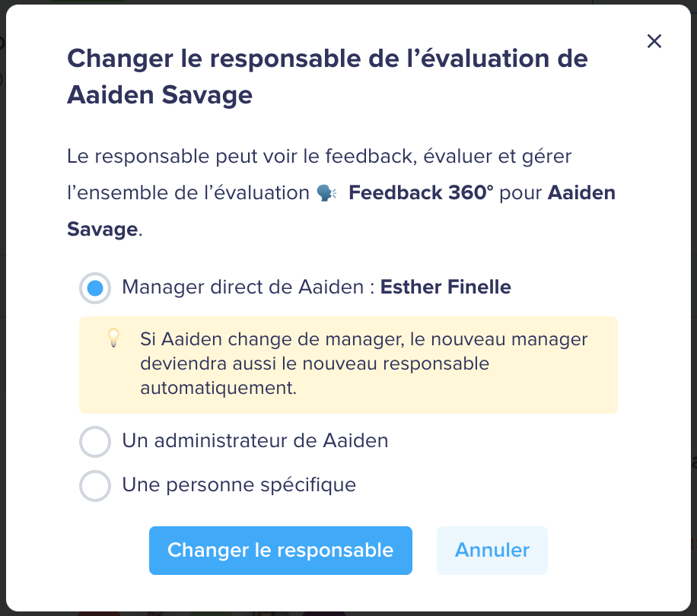Select the Manager direct de Aaiden radio button
This screenshot has height=616, width=697.
[95, 288]
